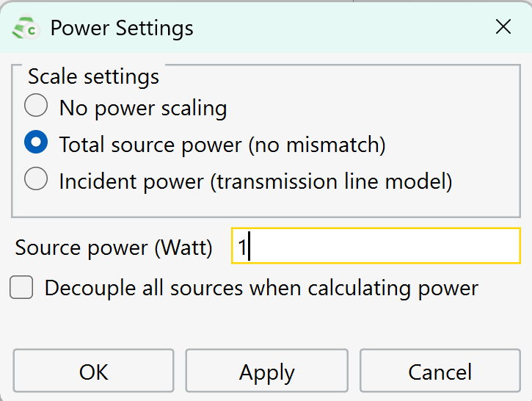Click the 'Power Settings' title text

122,28
